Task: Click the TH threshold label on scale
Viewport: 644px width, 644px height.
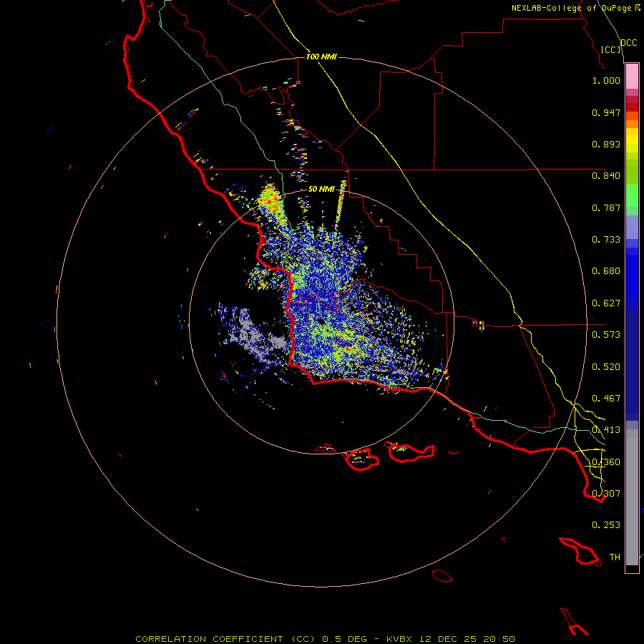Action: pos(615,557)
